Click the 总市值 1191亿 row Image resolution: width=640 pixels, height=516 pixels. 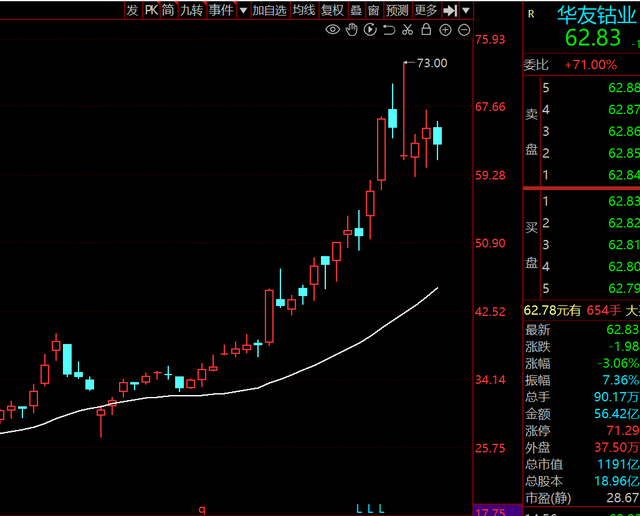point(582,464)
